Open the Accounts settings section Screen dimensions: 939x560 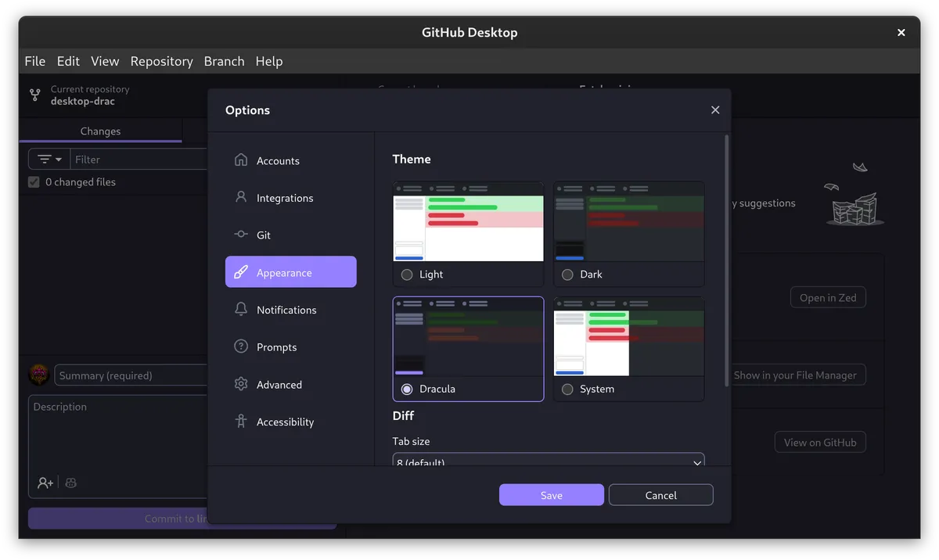(x=277, y=160)
